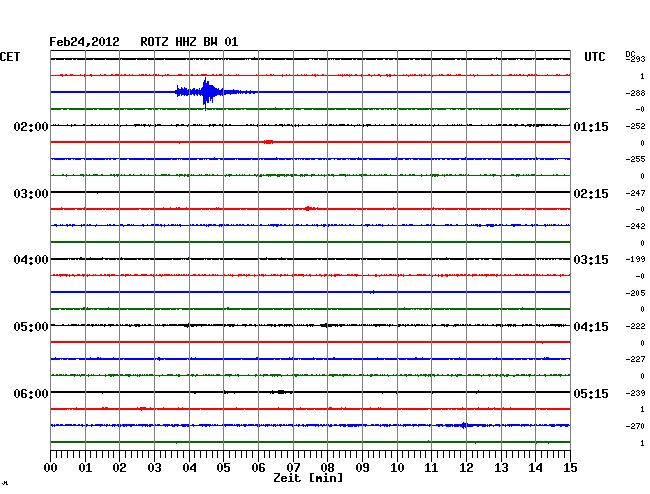Click the 05:15 UTC time label

tap(591, 393)
